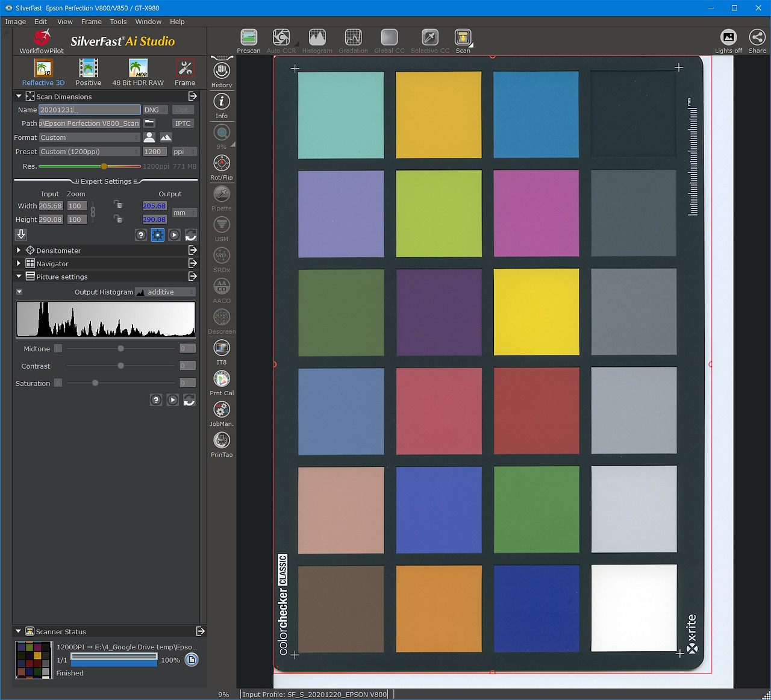
Task: Open the Edit menu
Action: pyautogui.click(x=41, y=22)
